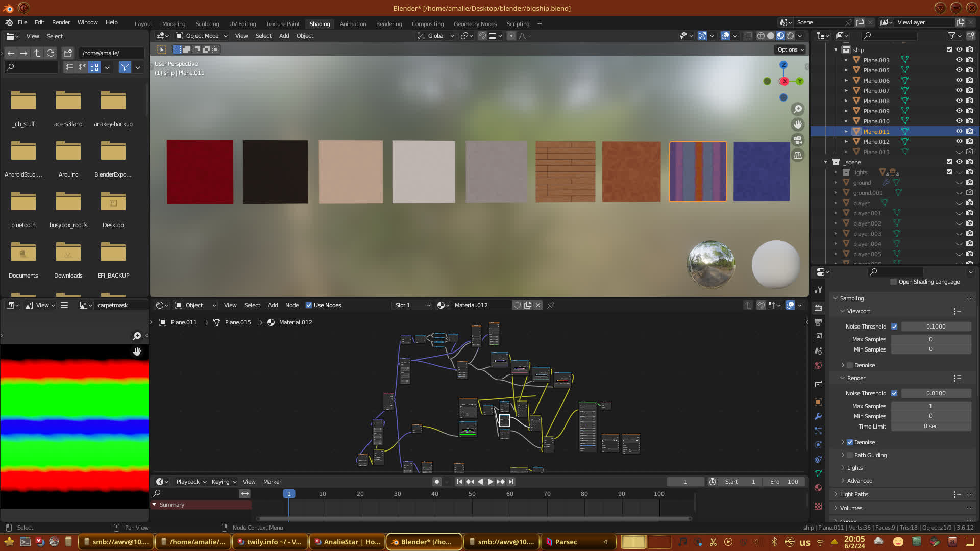This screenshot has height=551, width=980.
Task: Open the Slot 1 dropdown
Action: point(412,305)
